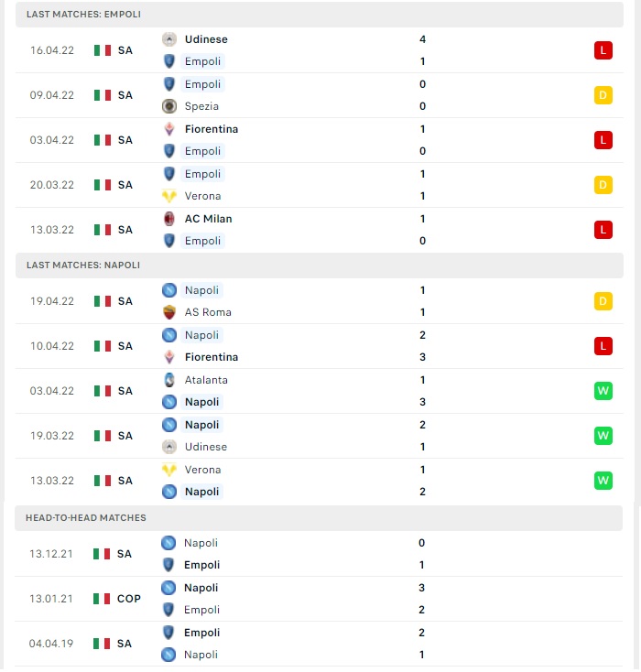The width and height of the screenshot is (641, 672).
Task: Open the Udinese link in 19.03.22 match
Action: [206, 447]
